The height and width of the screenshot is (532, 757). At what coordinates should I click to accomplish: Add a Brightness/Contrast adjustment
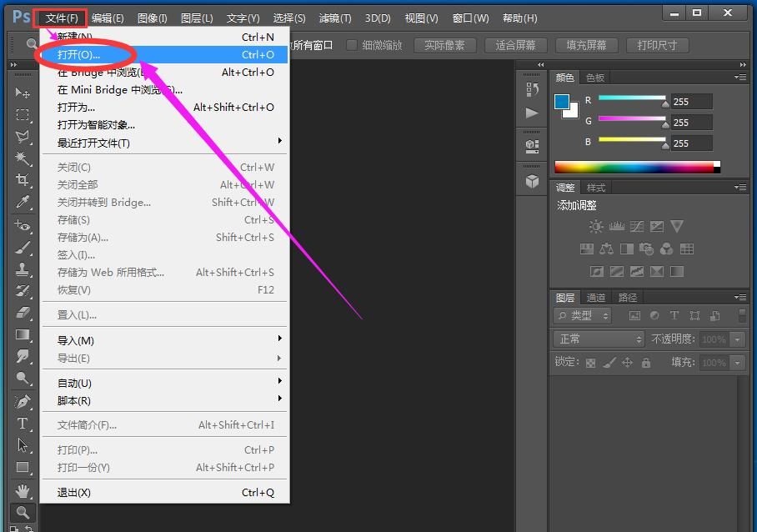point(596,227)
